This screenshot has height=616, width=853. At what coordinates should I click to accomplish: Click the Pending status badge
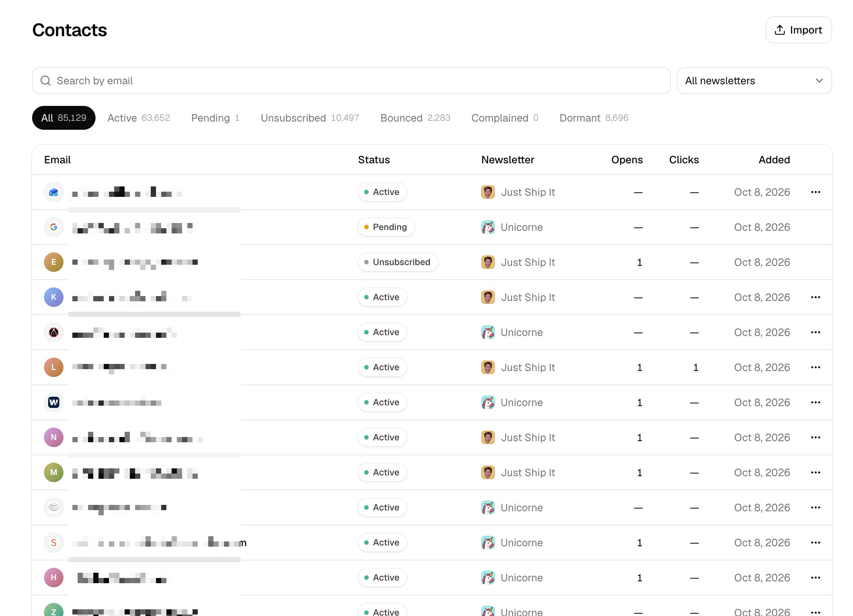[x=386, y=227]
